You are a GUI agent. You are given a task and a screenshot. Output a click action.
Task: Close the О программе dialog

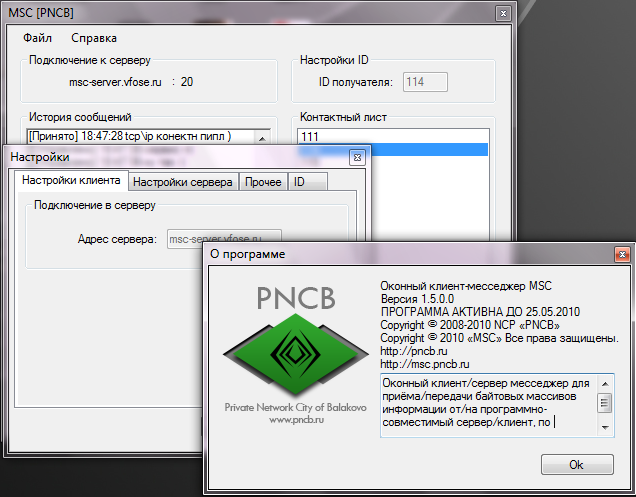coord(622,254)
